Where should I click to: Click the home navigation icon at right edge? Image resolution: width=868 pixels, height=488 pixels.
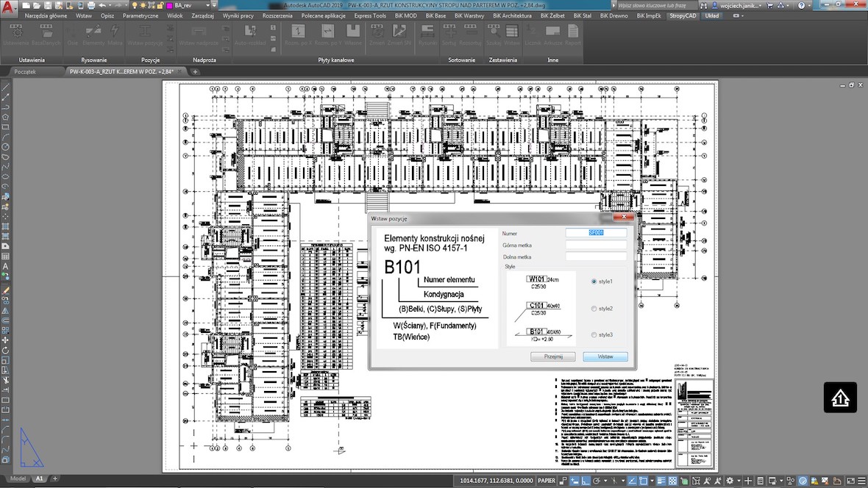tap(840, 398)
